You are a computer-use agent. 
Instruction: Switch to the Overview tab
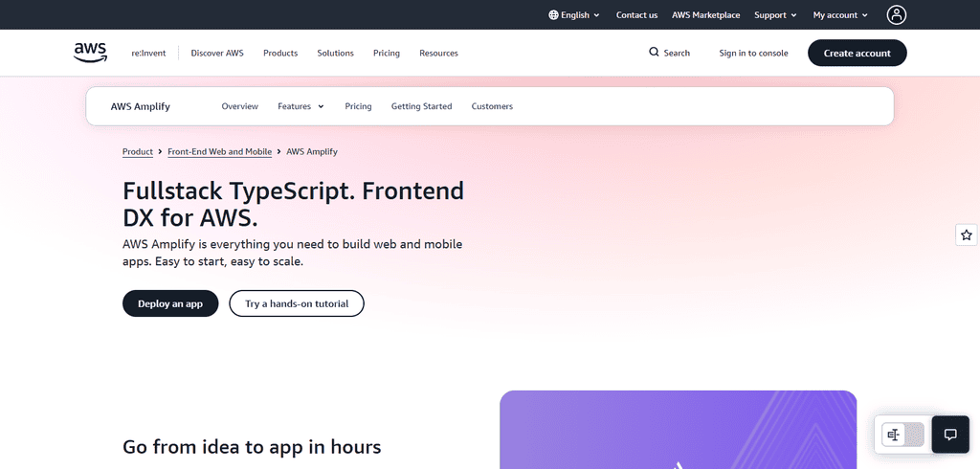(x=239, y=106)
